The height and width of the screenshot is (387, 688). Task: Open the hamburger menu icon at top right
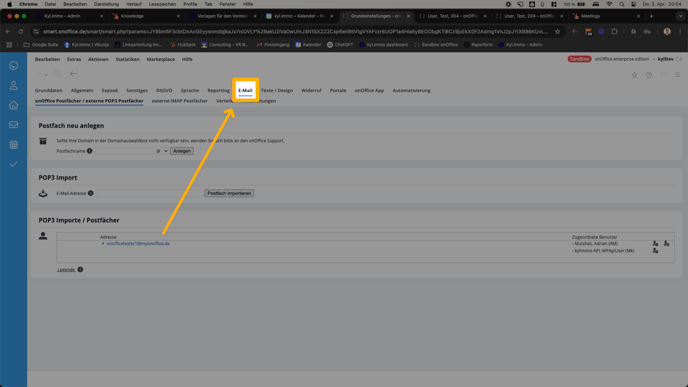tap(677, 75)
